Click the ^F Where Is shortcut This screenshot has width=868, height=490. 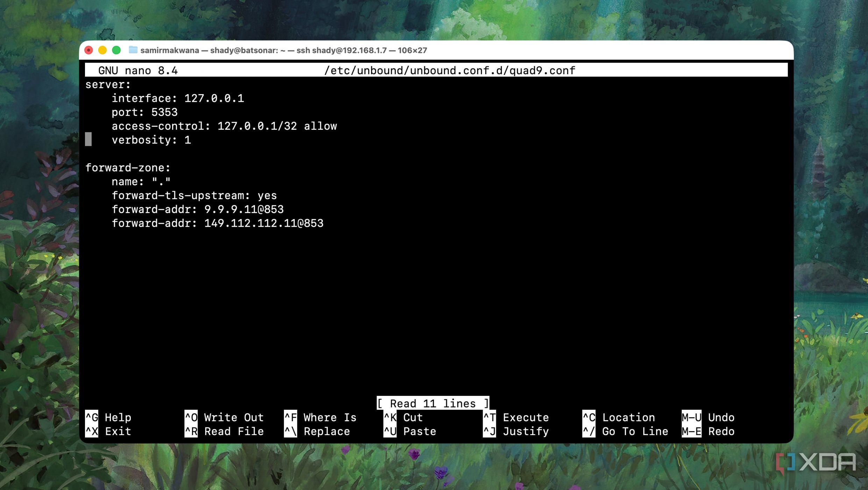[320, 417]
